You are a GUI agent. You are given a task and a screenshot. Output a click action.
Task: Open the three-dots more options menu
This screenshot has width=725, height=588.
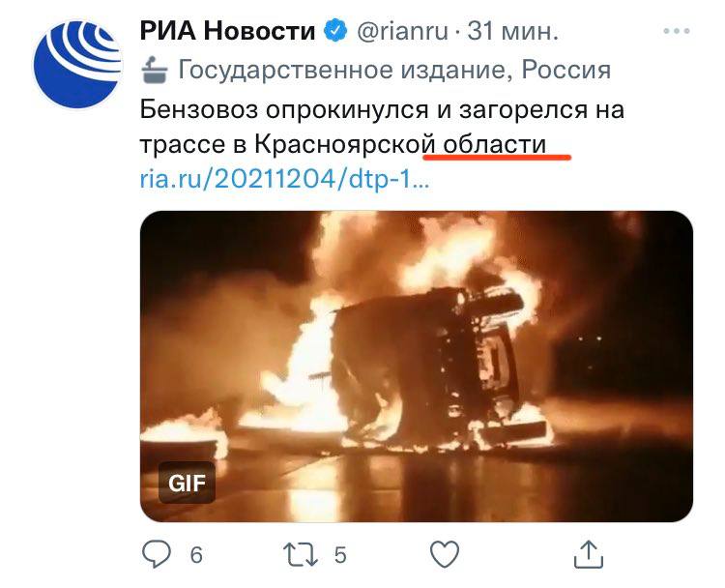point(677,31)
